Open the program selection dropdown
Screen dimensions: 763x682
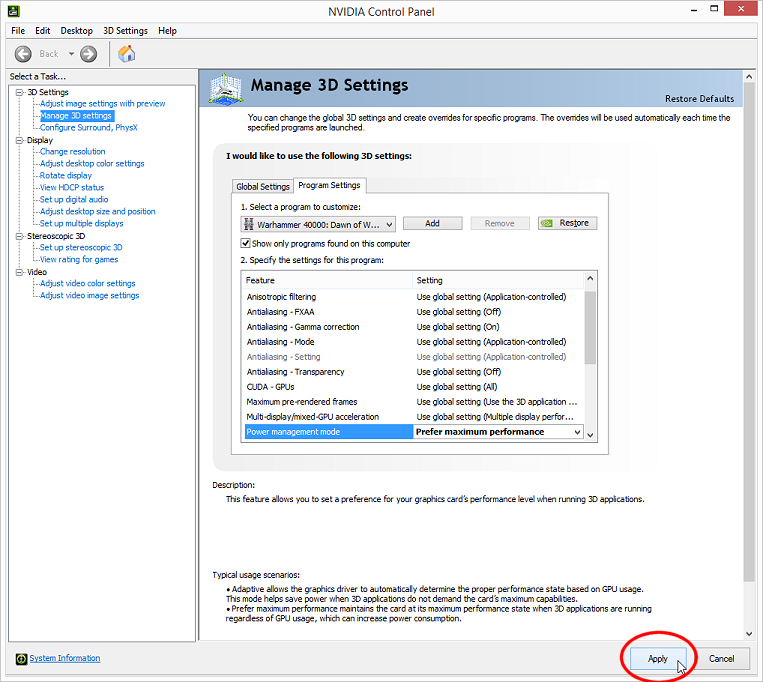pyautogui.click(x=318, y=224)
